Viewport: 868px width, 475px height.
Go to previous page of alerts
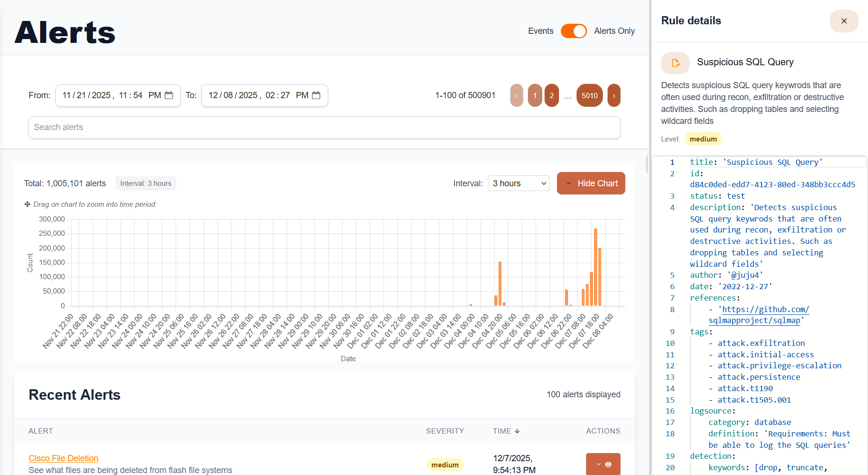click(517, 96)
